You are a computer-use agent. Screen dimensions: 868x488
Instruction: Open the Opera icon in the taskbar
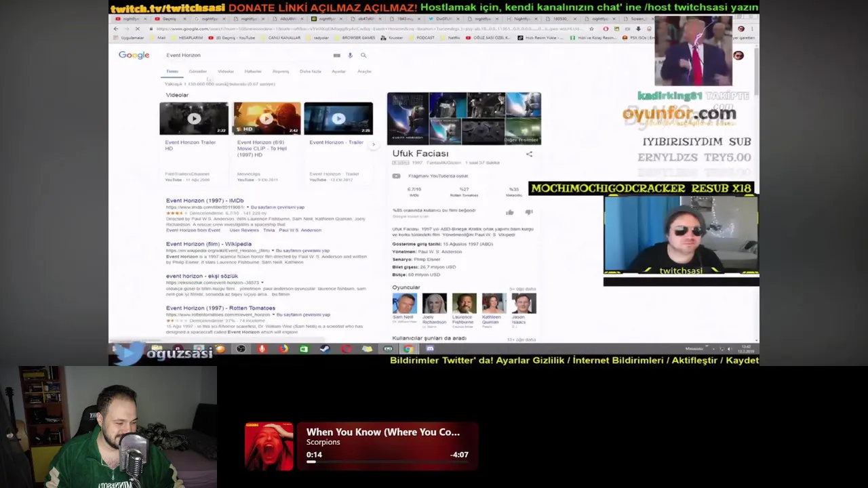(x=346, y=349)
